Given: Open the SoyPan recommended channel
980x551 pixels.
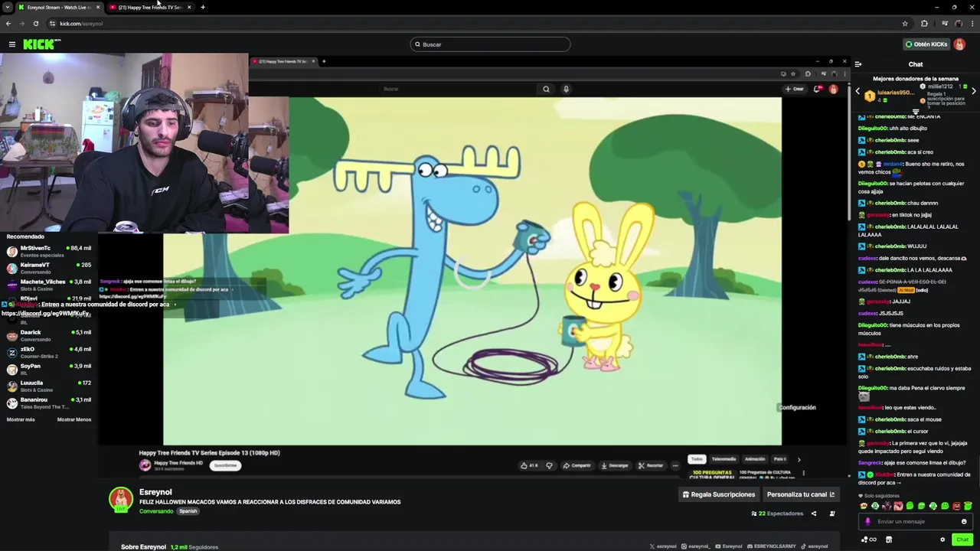Looking at the screenshot, I should click(49, 369).
